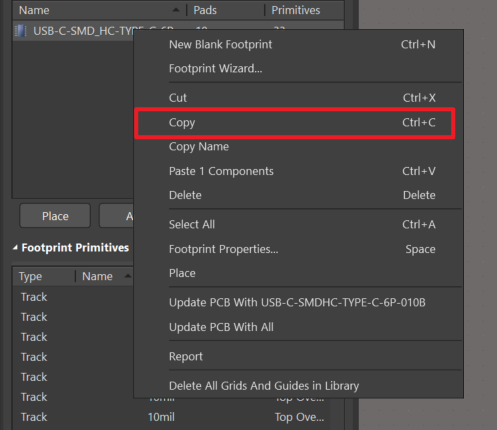
Task: Open Footprint Wizard... menu entry
Action: click(x=298, y=68)
